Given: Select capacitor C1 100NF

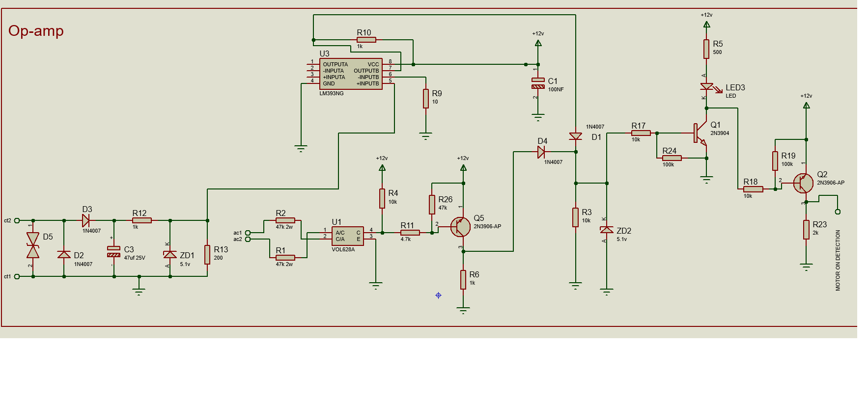Looking at the screenshot, I should pos(538,83).
